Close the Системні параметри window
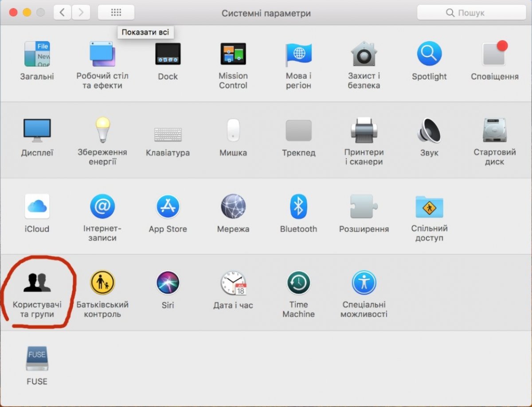The height and width of the screenshot is (407, 532). [x=13, y=12]
